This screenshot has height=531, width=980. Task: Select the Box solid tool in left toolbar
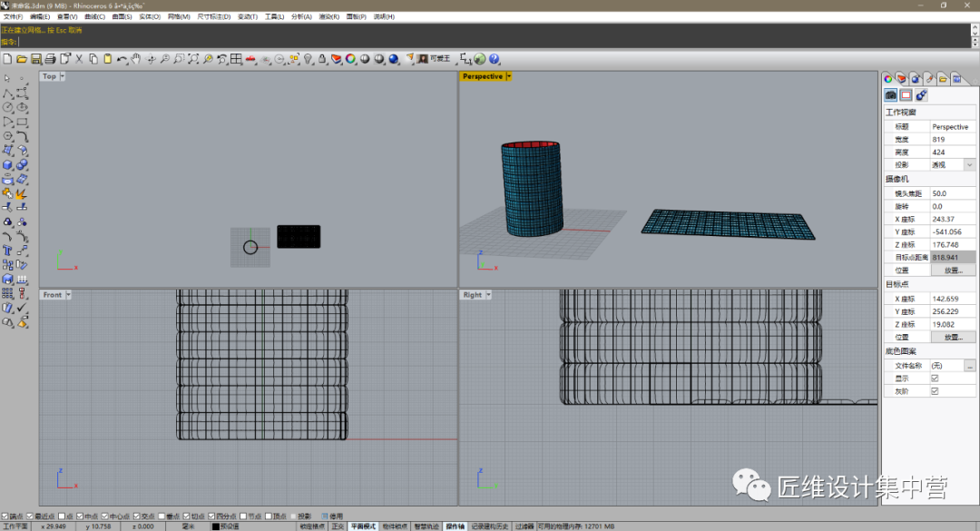tap(7, 165)
